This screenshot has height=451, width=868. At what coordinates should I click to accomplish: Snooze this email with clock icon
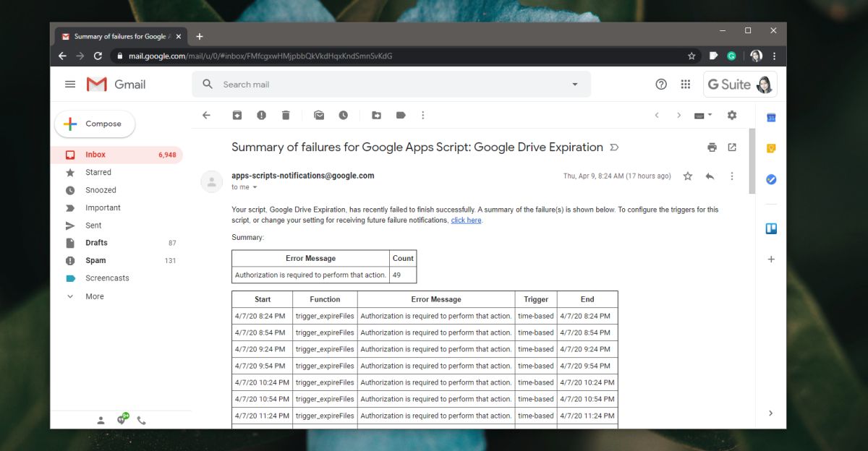click(x=343, y=115)
